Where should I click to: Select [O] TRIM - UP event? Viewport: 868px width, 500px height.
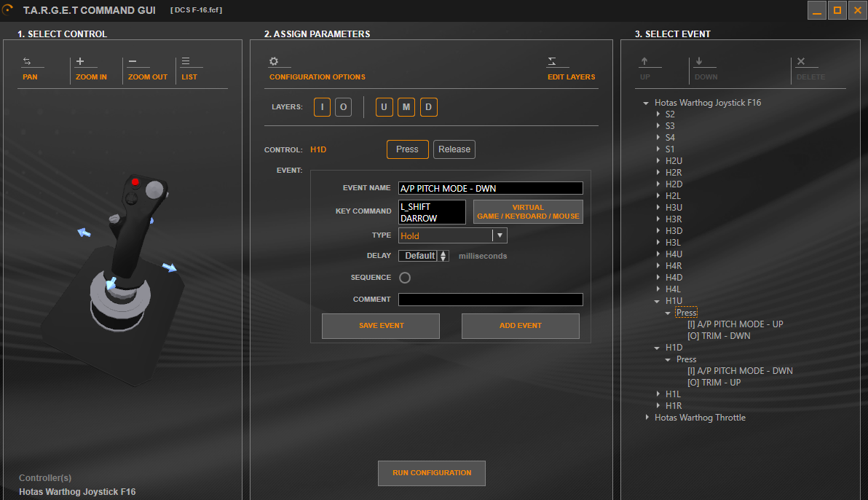[x=714, y=383]
